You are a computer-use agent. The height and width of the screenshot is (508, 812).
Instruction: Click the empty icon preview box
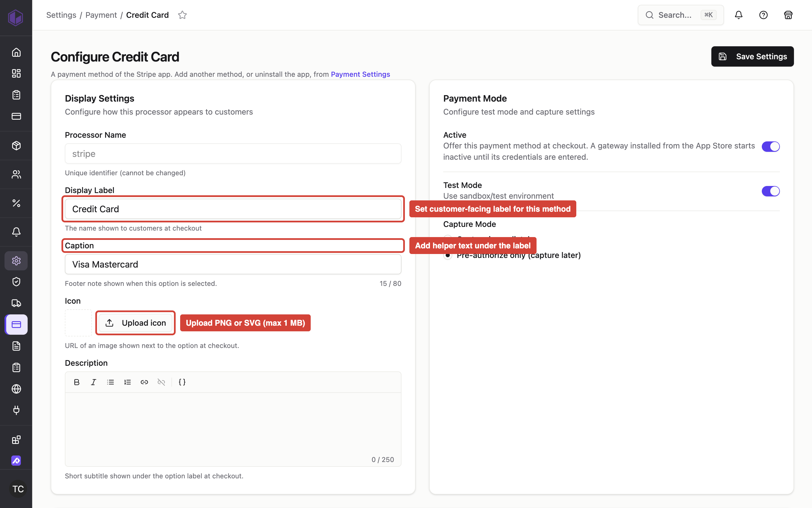coord(78,323)
